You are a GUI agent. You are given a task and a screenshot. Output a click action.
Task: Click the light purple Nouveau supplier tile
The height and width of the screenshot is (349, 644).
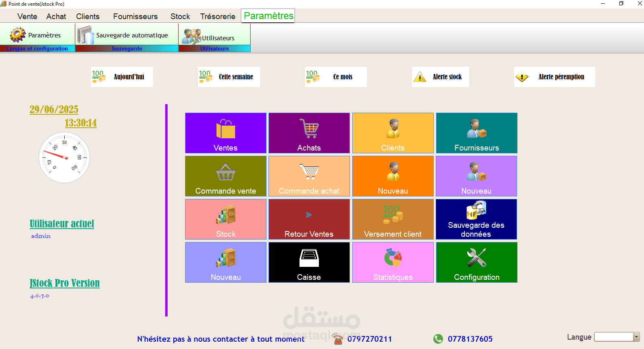(476, 176)
